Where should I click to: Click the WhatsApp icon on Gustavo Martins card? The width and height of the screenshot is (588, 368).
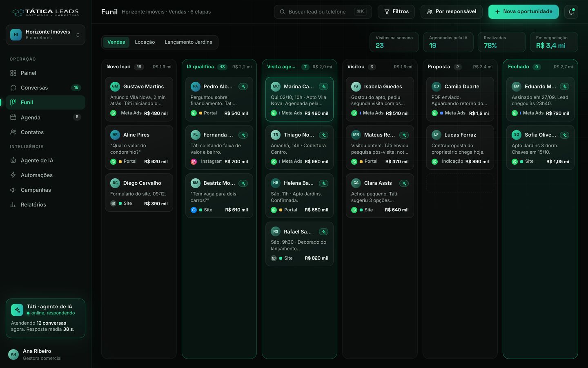(114, 113)
